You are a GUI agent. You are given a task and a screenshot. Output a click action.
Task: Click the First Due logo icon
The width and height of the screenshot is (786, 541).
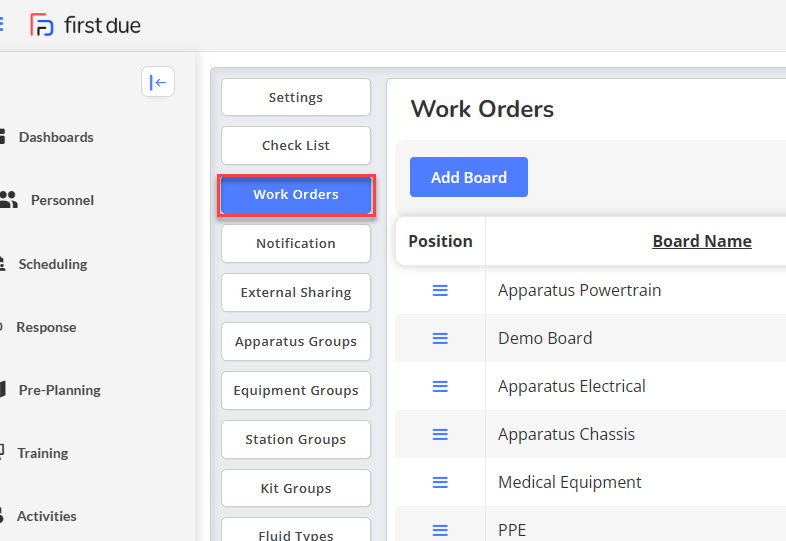coord(41,25)
